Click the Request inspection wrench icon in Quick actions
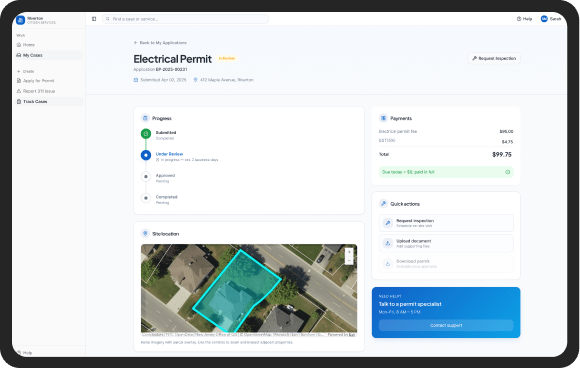 (x=388, y=223)
